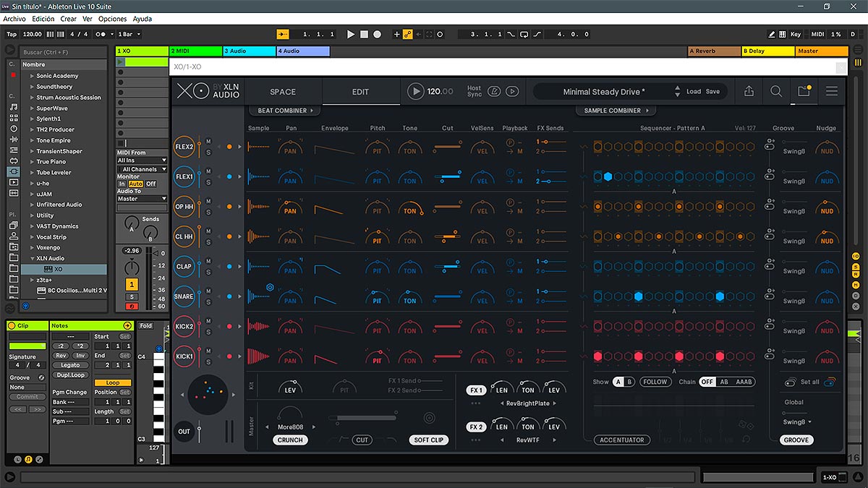Select the OP HH drum channel pad

pos(184,207)
